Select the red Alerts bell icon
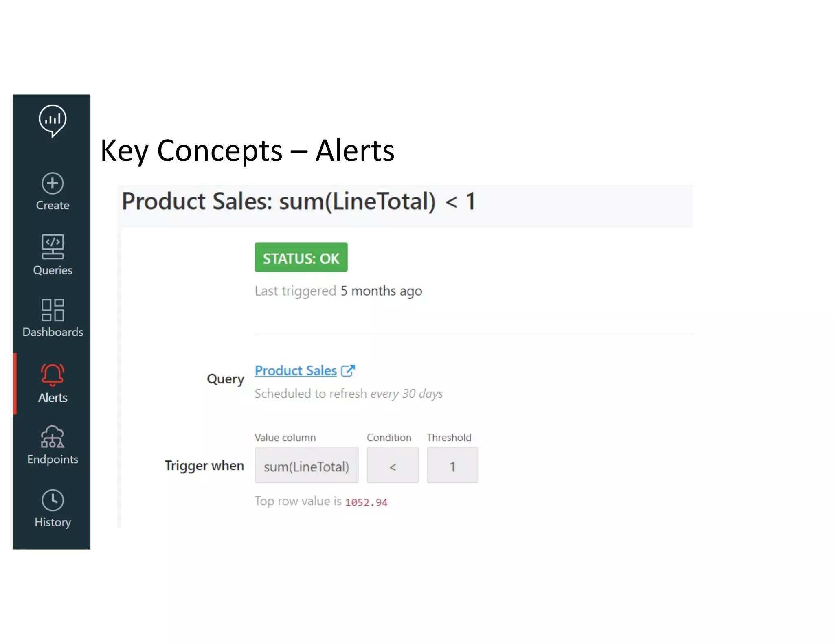Viewport: 834px width, 644px height. pyautogui.click(x=53, y=375)
